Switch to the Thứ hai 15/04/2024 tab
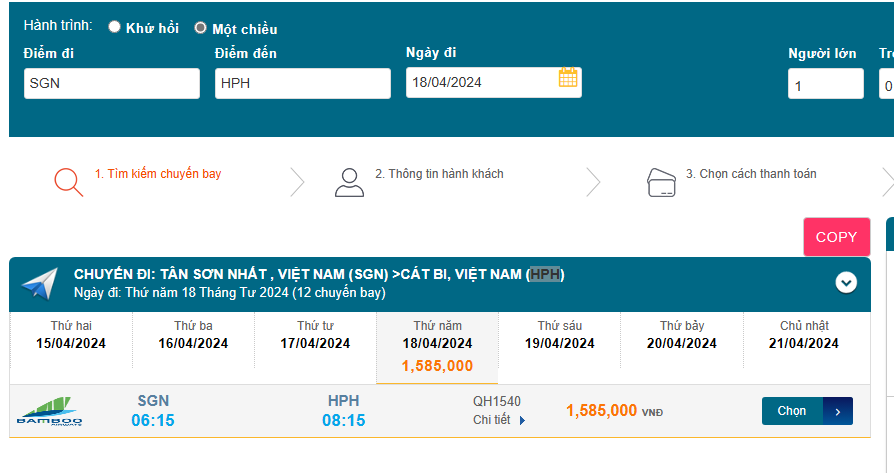894x473 pixels. coord(70,335)
